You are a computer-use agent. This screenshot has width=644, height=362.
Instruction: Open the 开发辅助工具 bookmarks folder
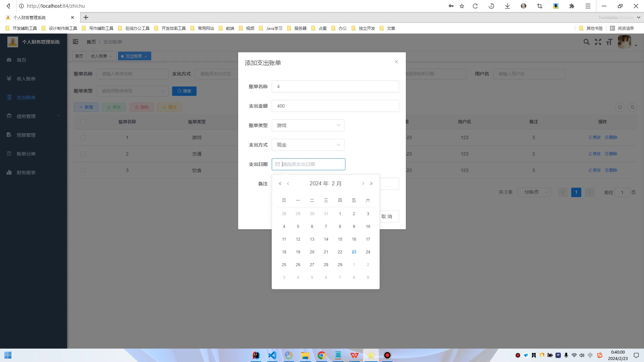pos(21,28)
